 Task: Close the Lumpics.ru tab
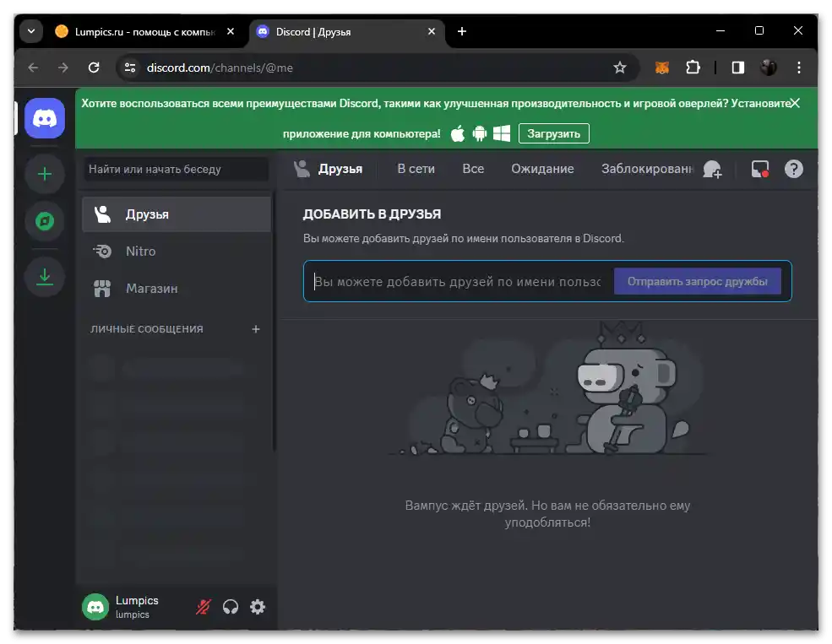point(231,32)
